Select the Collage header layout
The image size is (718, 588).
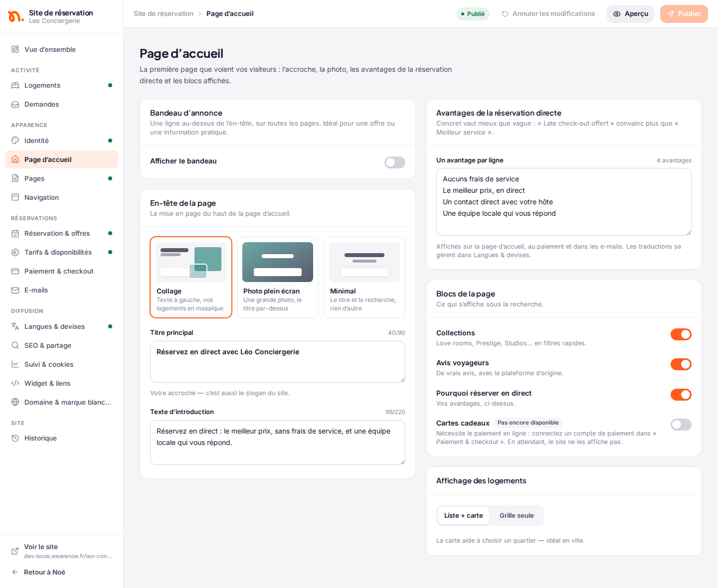tap(191, 277)
